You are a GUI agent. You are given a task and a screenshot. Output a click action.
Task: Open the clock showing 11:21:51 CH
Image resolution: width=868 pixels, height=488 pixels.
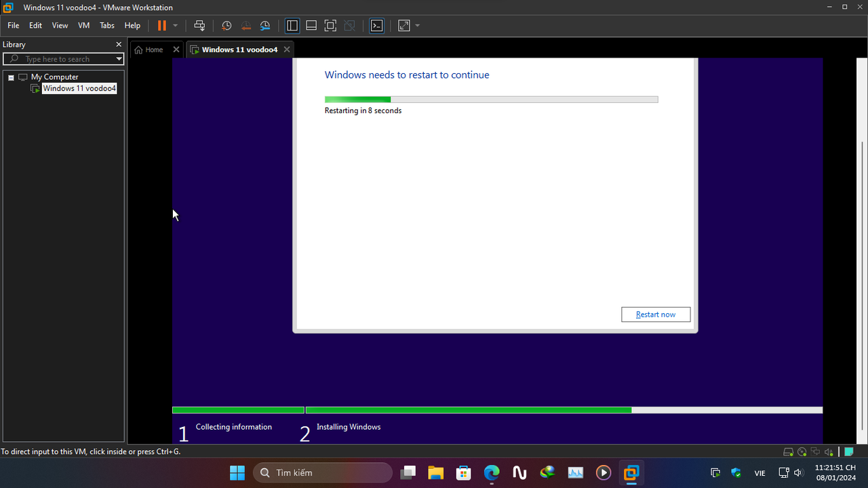point(835,472)
